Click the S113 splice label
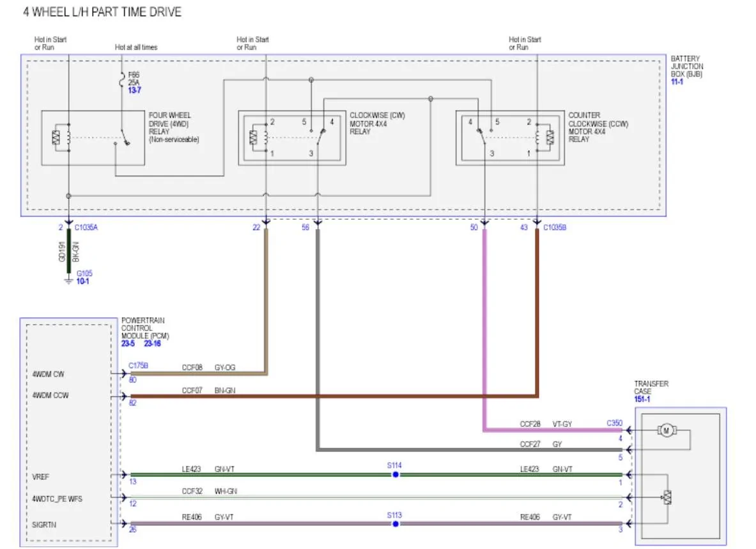756x549 pixels. point(394,514)
